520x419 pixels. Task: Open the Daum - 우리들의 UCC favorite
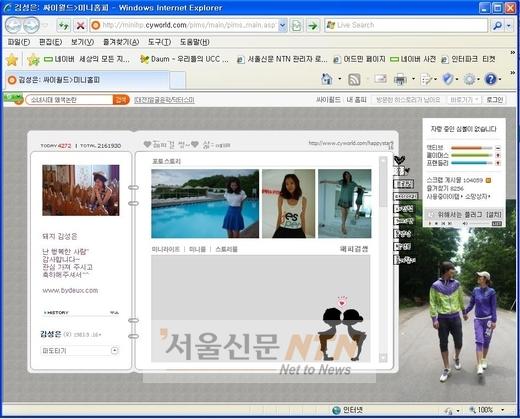184,59
